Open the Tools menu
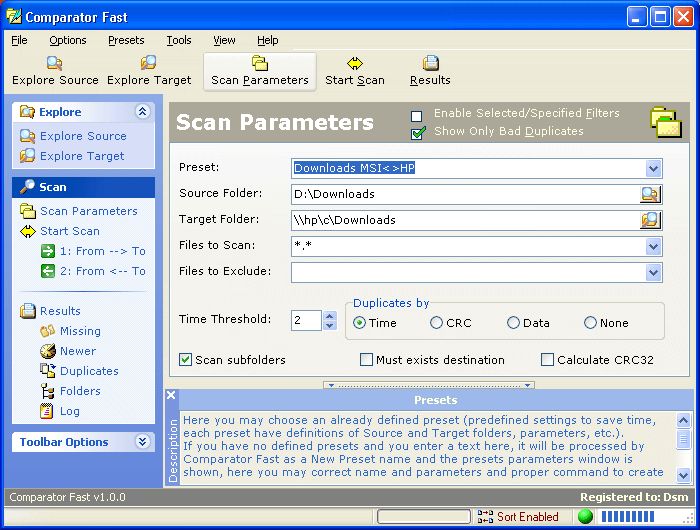700x530 pixels. coord(179,40)
